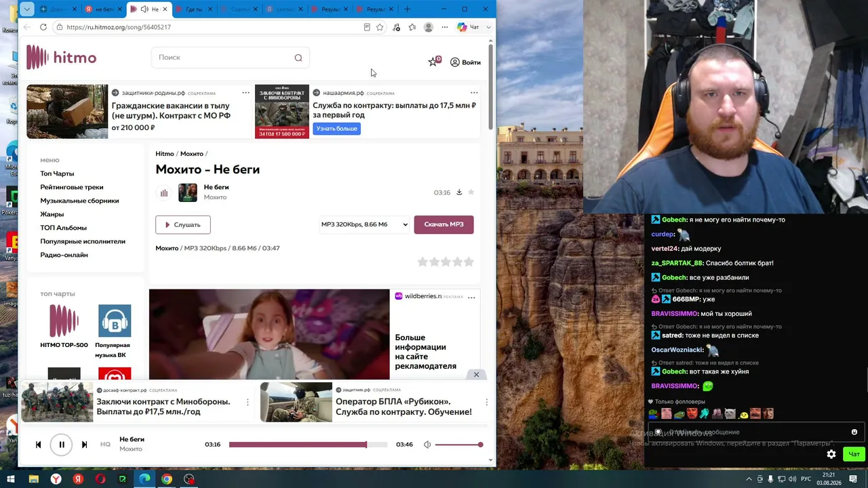Add track to favorites star
868x488 pixels.
click(x=471, y=192)
